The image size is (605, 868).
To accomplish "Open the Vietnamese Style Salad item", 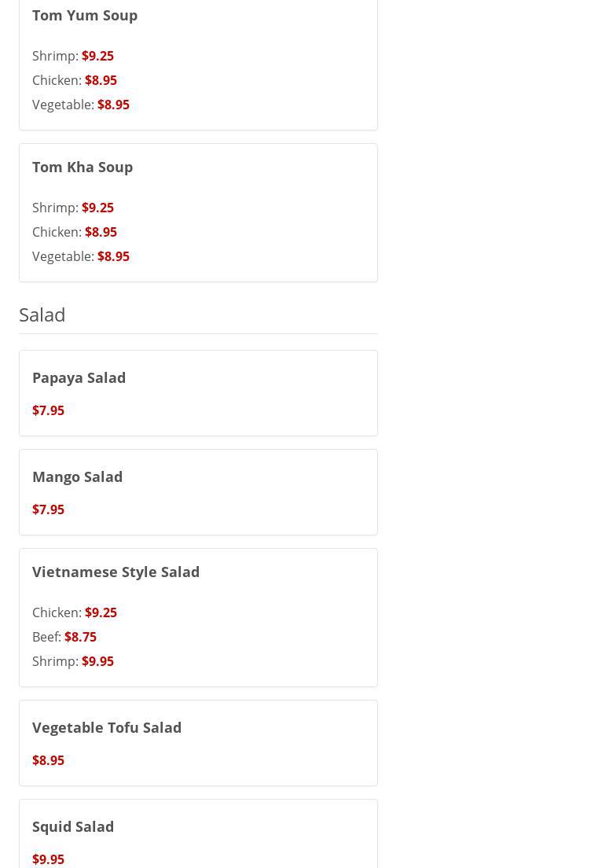I will point(115,572).
